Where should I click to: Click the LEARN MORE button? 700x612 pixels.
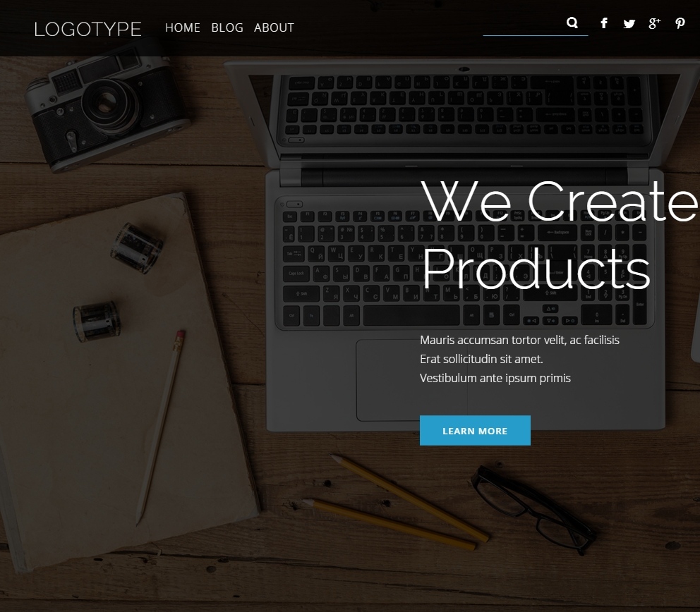[475, 431]
